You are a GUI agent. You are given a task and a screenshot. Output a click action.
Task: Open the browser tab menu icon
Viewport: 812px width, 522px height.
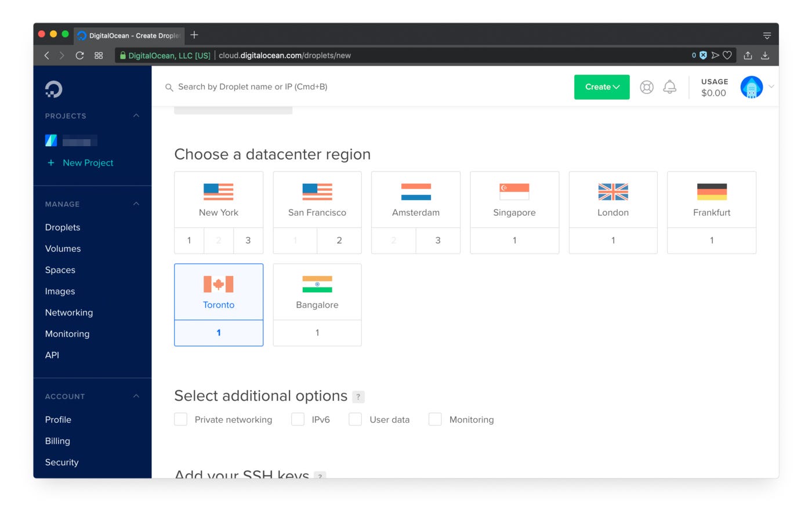tap(767, 35)
